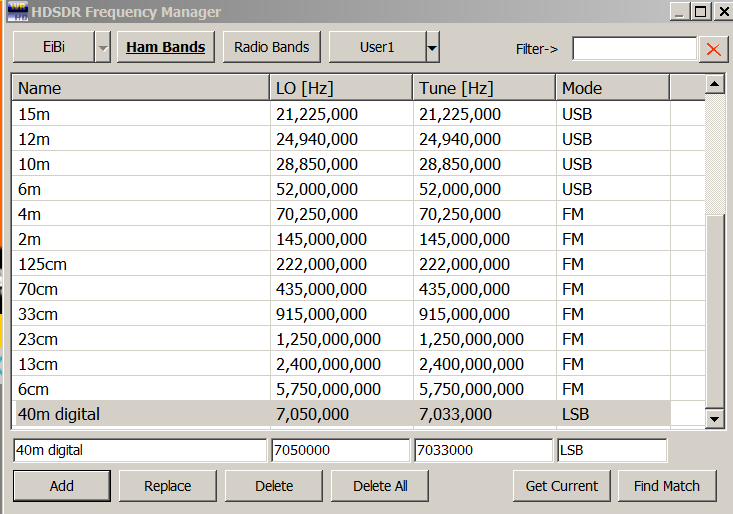Screen dimensions: 733x514
Task: Click the Add button
Action: pos(62,486)
